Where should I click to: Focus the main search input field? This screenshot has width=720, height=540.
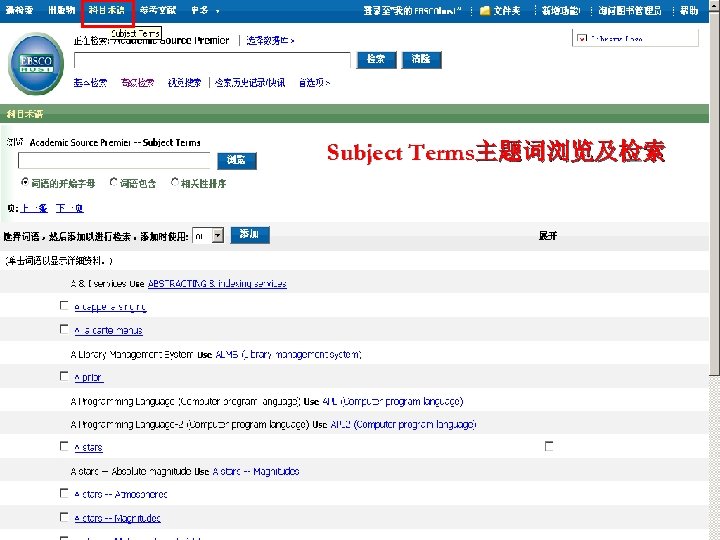[x=212, y=60]
